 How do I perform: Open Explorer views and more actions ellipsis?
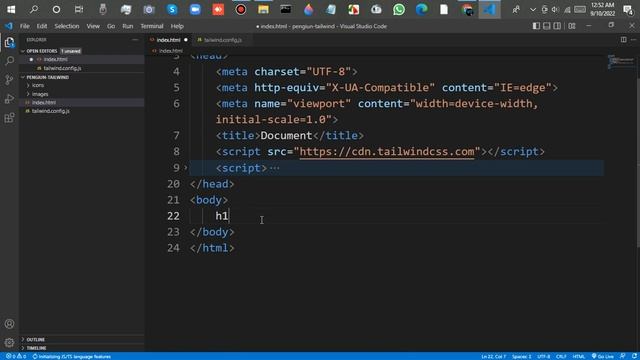[x=135, y=40]
